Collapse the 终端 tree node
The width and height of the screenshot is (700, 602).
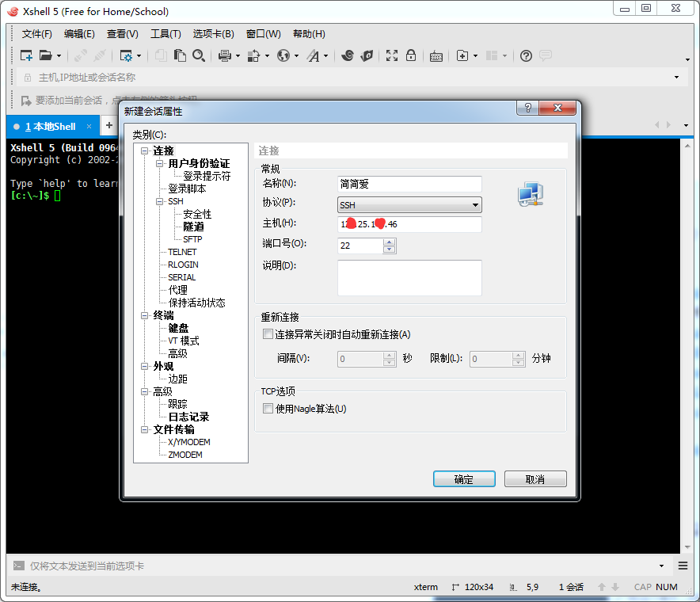tap(145, 315)
